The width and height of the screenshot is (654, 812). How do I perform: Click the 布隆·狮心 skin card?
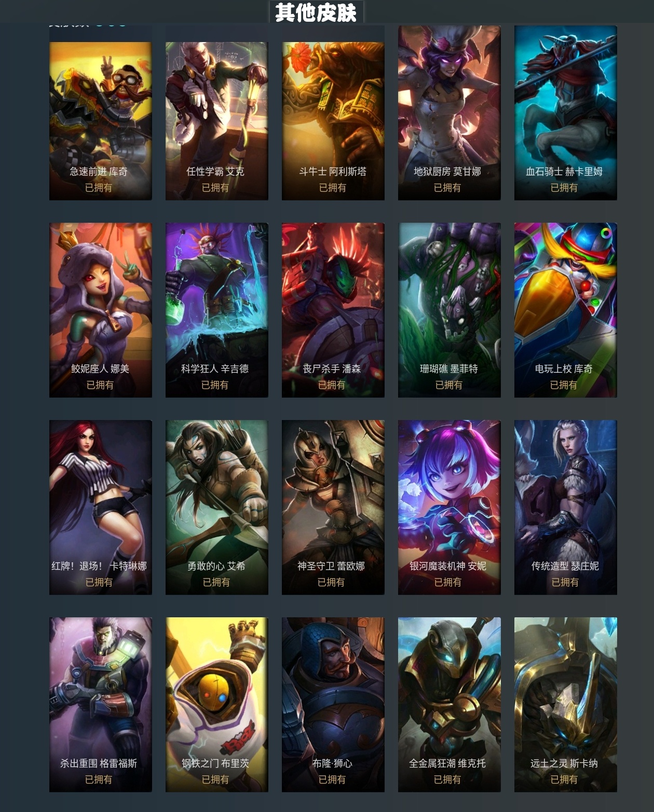[333, 705]
